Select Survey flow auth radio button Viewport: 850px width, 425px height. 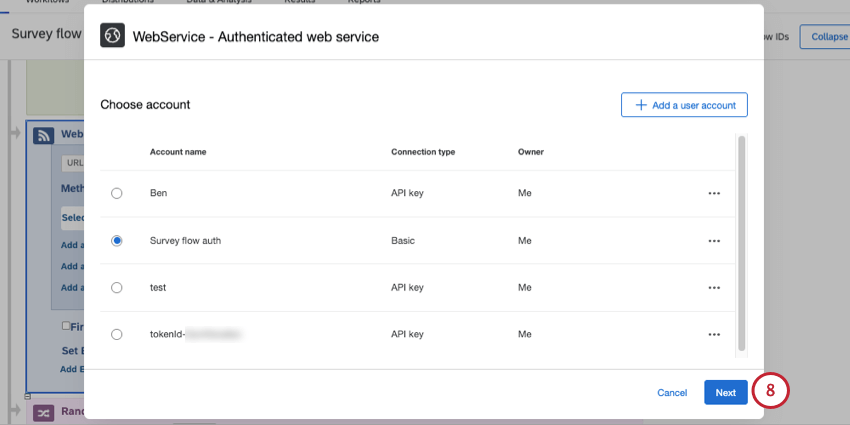[117, 241]
